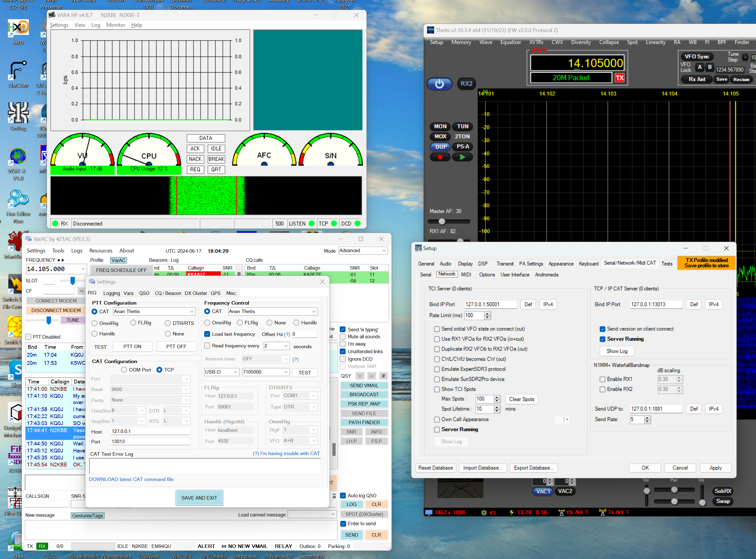Image resolution: width=756 pixels, height=559 pixels.
Task: Click the frequency right arrow next to FREQUENCY
Action: pos(63,260)
